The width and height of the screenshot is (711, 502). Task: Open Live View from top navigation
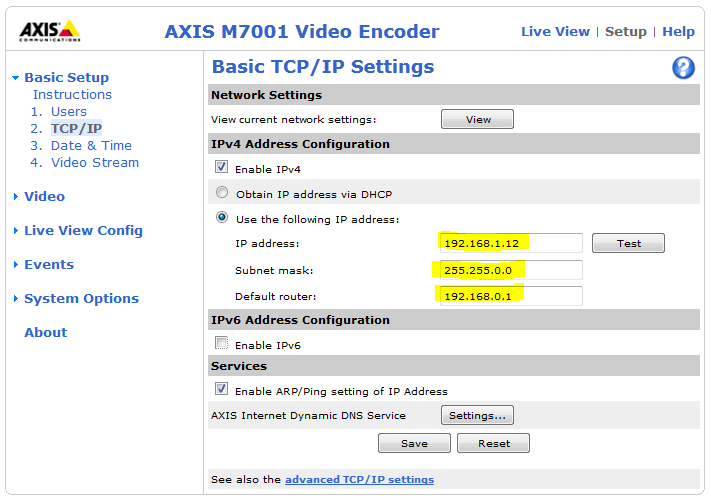click(555, 32)
